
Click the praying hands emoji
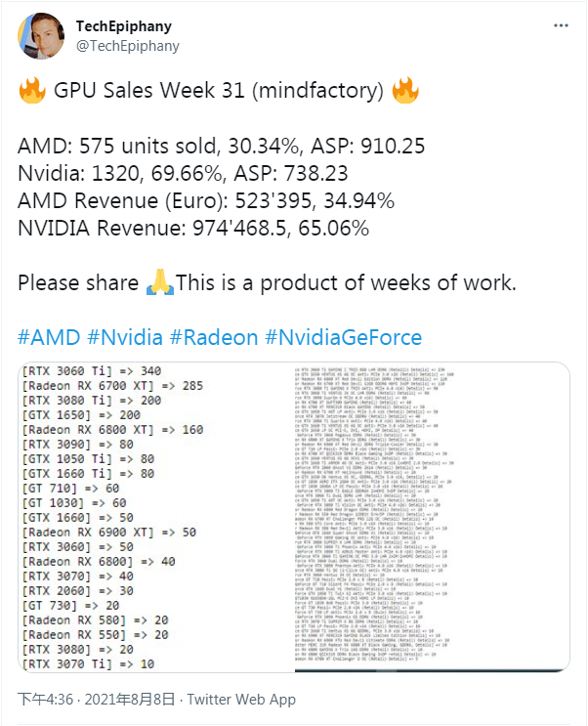tap(158, 283)
